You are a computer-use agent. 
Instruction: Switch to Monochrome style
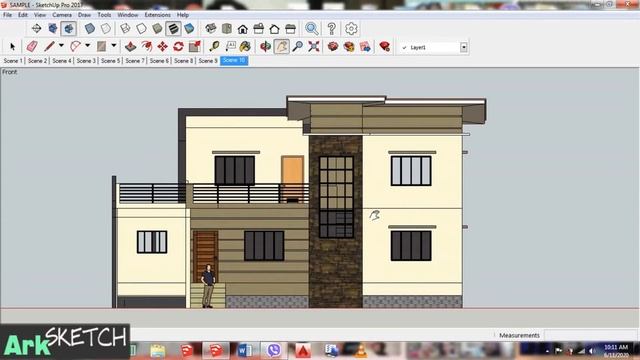pos(189,29)
